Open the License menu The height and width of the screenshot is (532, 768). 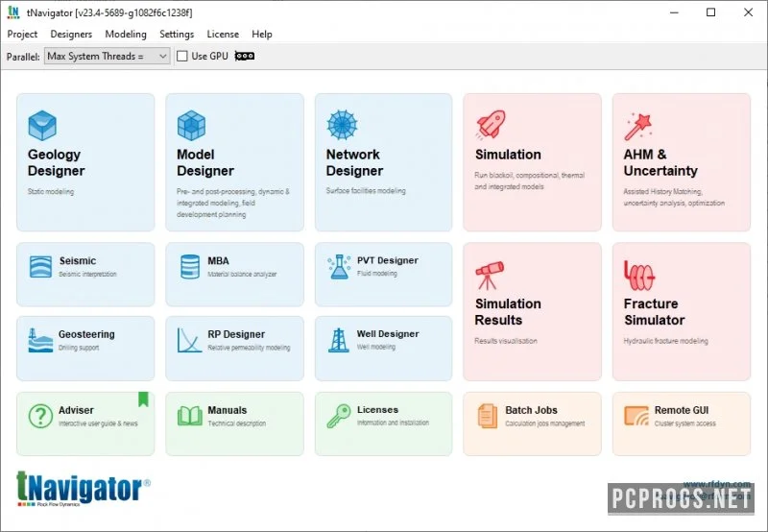(223, 34)
